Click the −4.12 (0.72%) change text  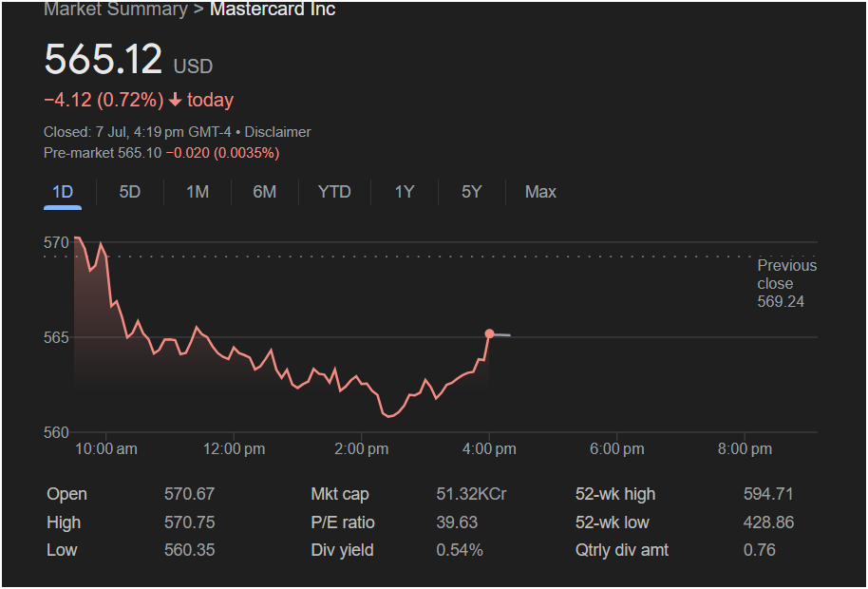(104, 100)
